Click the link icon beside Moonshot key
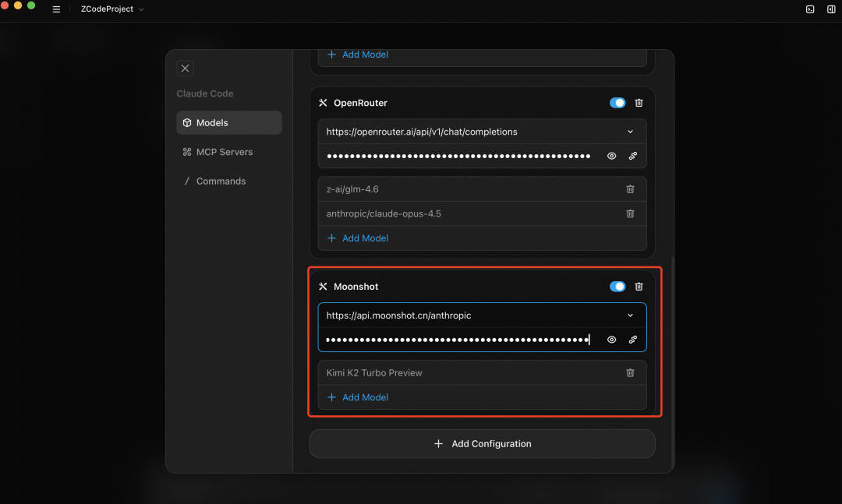This screenshot has width=842, height=504. click(x=633, y=340)
